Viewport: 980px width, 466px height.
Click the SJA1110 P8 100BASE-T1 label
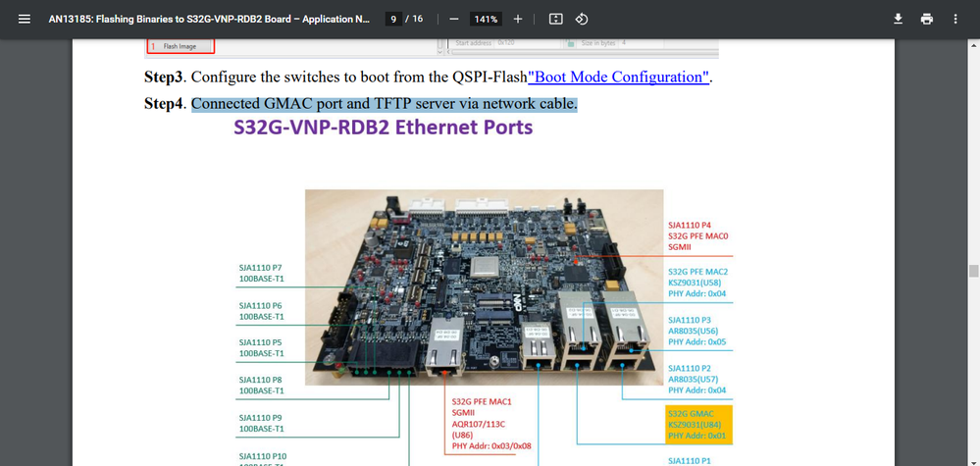tap(262, 385)
